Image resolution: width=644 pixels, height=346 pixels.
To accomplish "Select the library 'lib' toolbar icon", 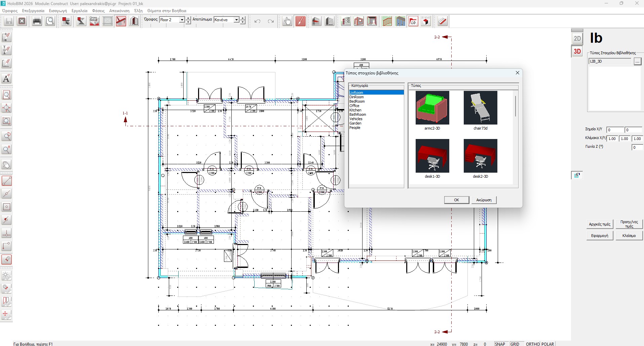I will point(413,22).
